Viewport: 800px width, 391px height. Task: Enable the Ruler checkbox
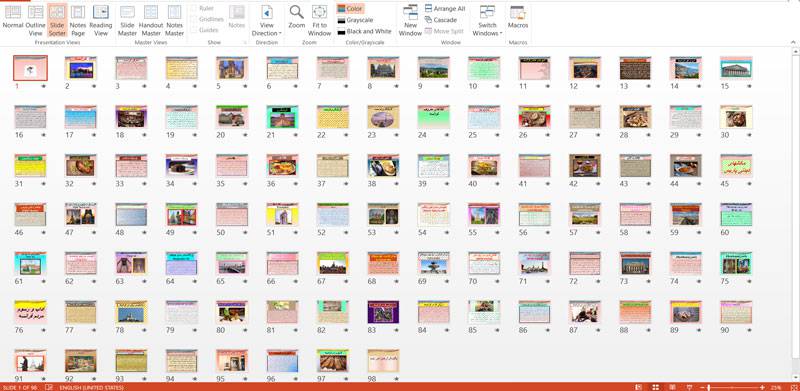point(194,9)
